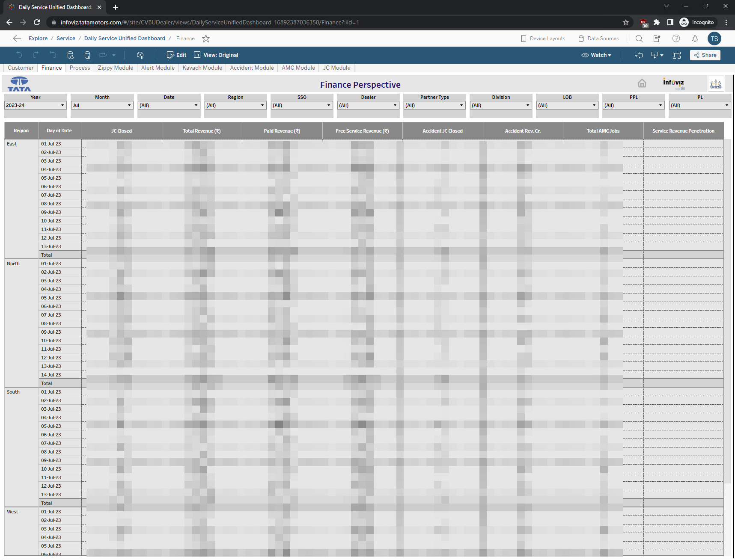Open the Download dropdown in toolbar
735x560 pixels.
(x=657, y=55)
